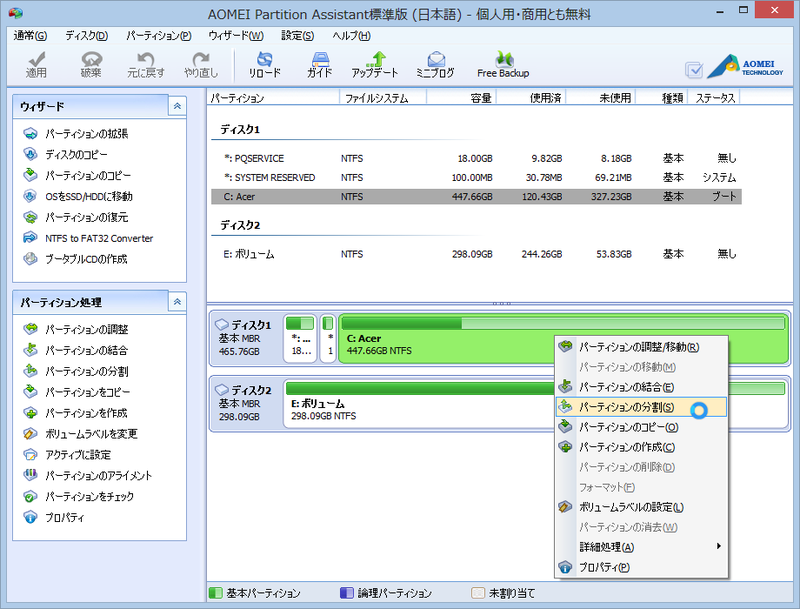Viewport: 800px width, 609px height.
Task: Click the checkmark icon beside the AOMEI logo
Action: click(x=694, y=70)
